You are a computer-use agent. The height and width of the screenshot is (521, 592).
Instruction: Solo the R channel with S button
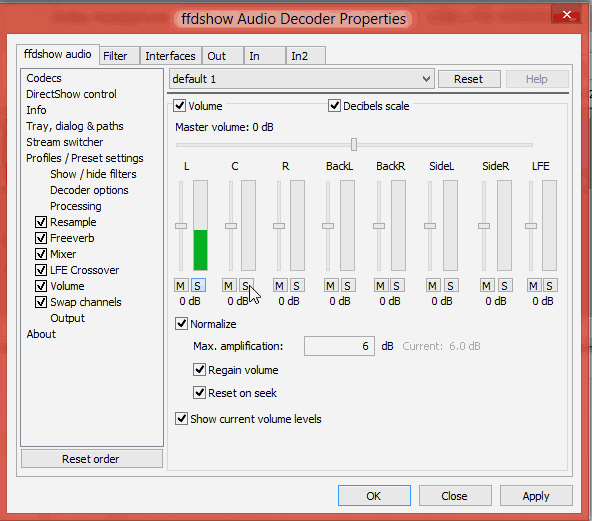click(297, 286)
